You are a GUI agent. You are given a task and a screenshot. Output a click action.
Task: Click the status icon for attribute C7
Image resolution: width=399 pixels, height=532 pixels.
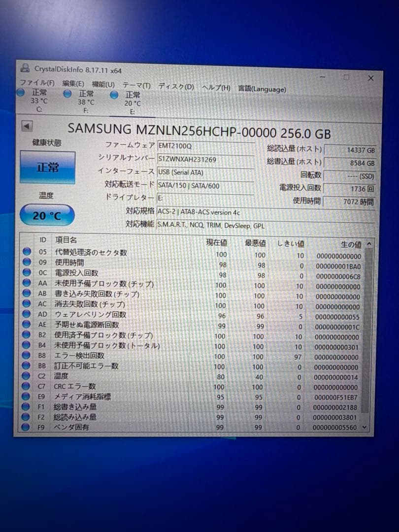[26, 386]
